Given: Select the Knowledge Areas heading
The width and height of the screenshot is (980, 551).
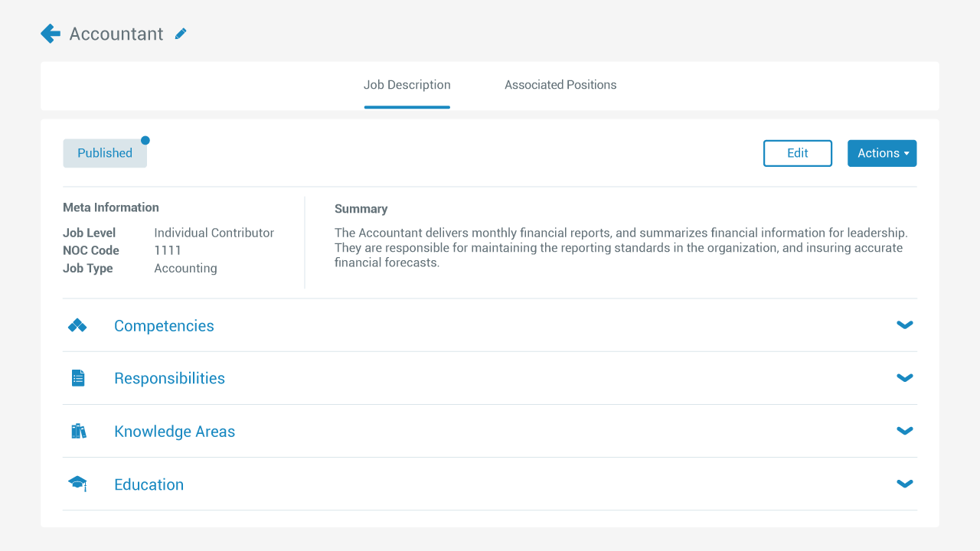Looking at the screenshot, I should tap(175, 432).
